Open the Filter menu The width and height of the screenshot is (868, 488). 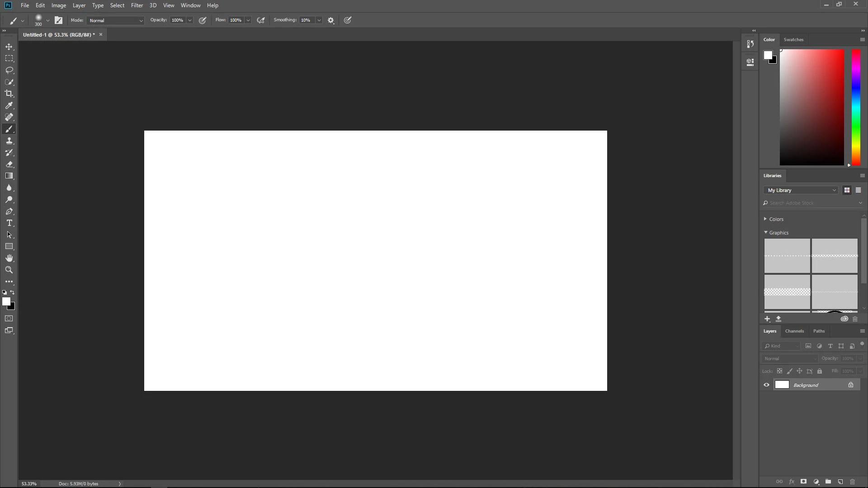click(x=137, y=5)
